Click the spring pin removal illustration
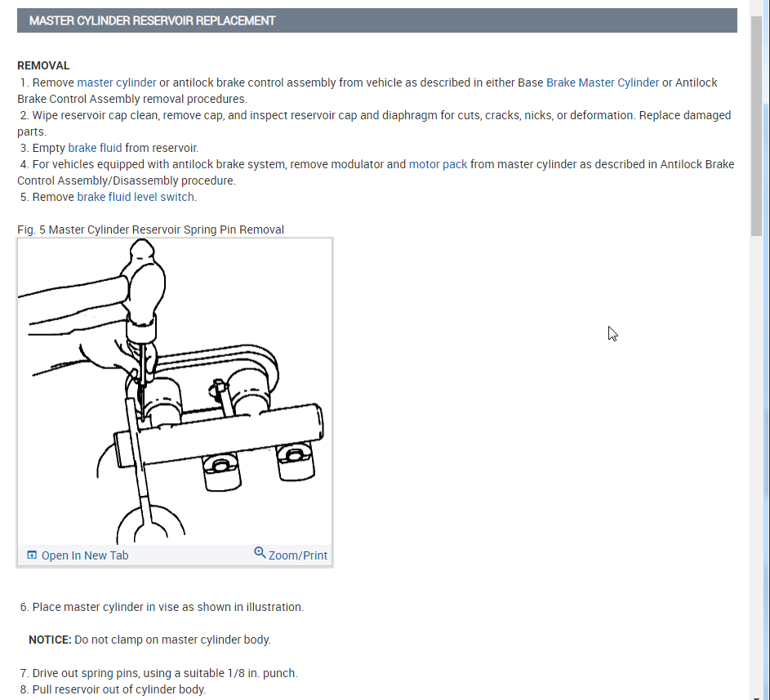 point(175,391)
